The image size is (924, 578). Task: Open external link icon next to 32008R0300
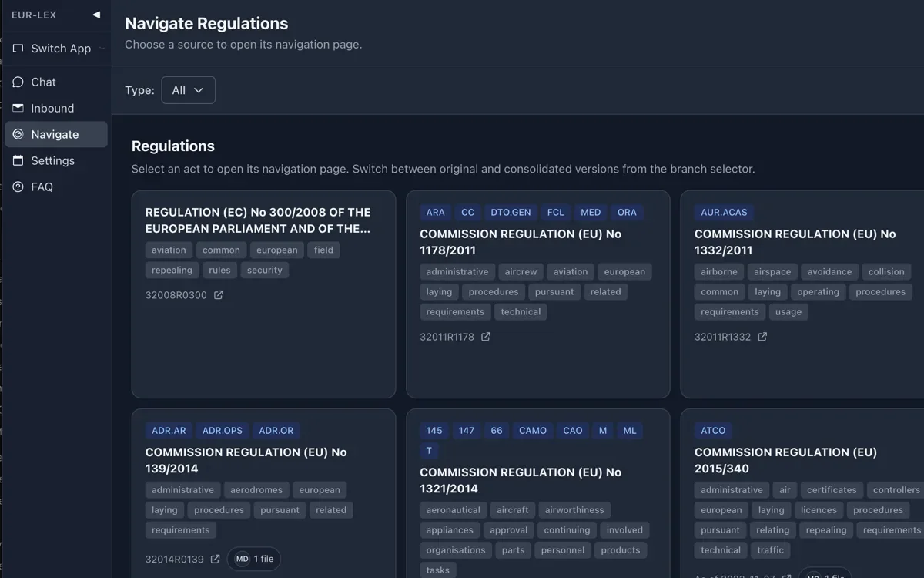tap(219, 295)
